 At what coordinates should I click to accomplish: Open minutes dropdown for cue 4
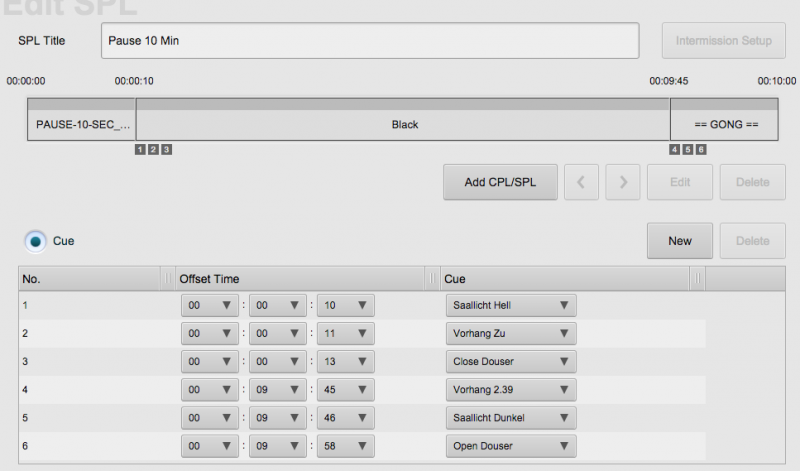click(x=277, y=390)
